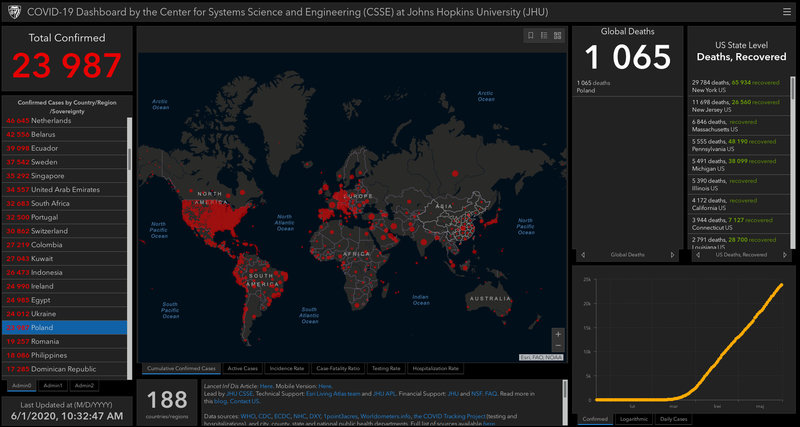
Task: Show the map legend icon
Action: (544, 35)
